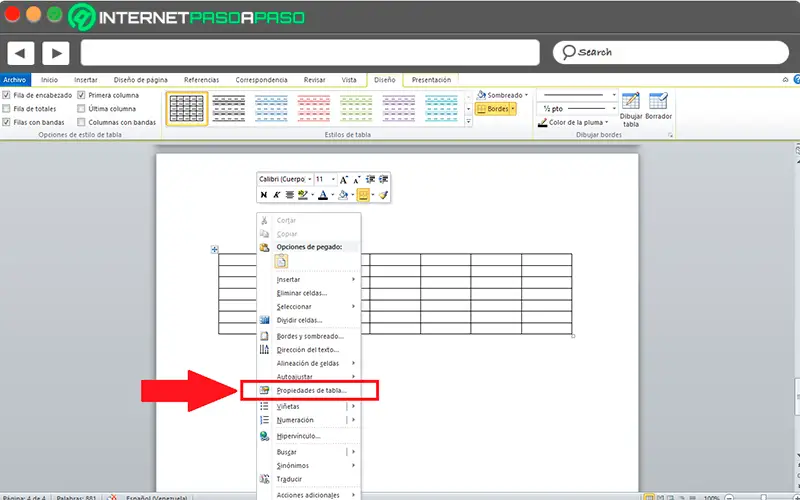Expand the Insertar submenu
800x500 pixels.
tap(314, 280)
